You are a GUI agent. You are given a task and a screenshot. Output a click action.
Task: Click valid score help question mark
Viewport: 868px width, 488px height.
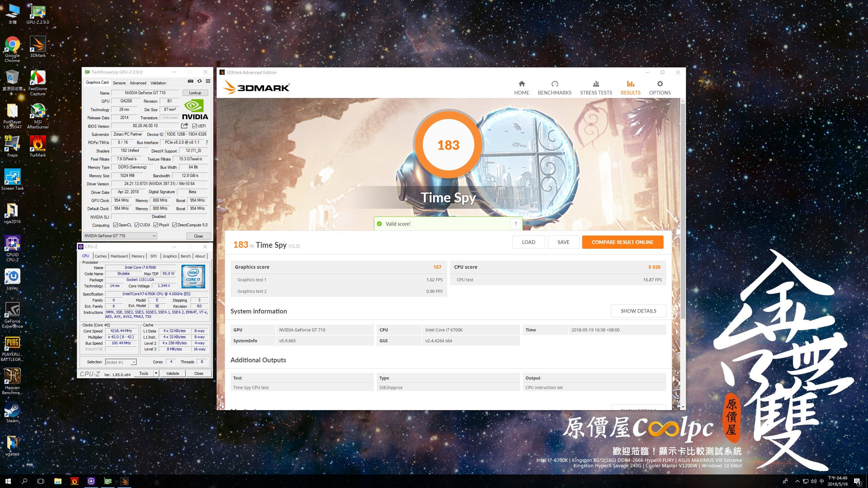click(x=516, y=224)
